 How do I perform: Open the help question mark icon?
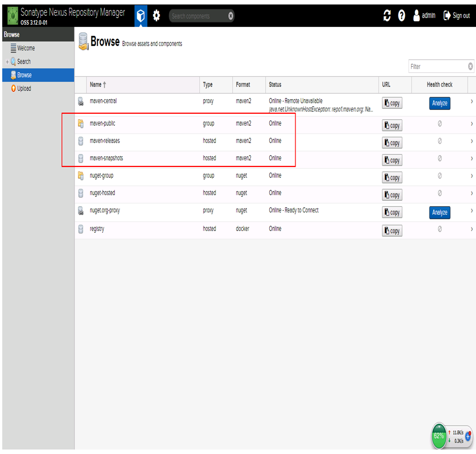coord(401,15)
